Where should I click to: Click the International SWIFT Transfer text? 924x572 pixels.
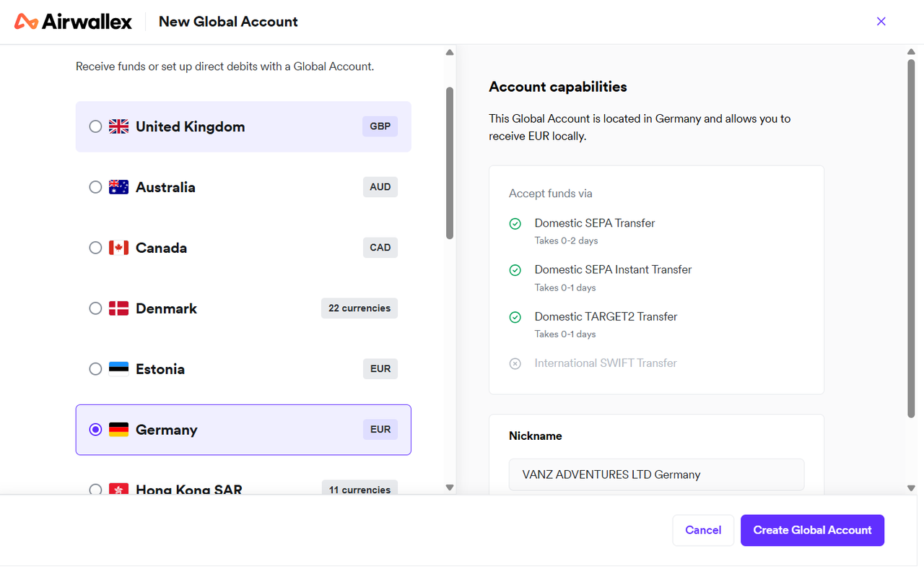[x=606, y=363]
